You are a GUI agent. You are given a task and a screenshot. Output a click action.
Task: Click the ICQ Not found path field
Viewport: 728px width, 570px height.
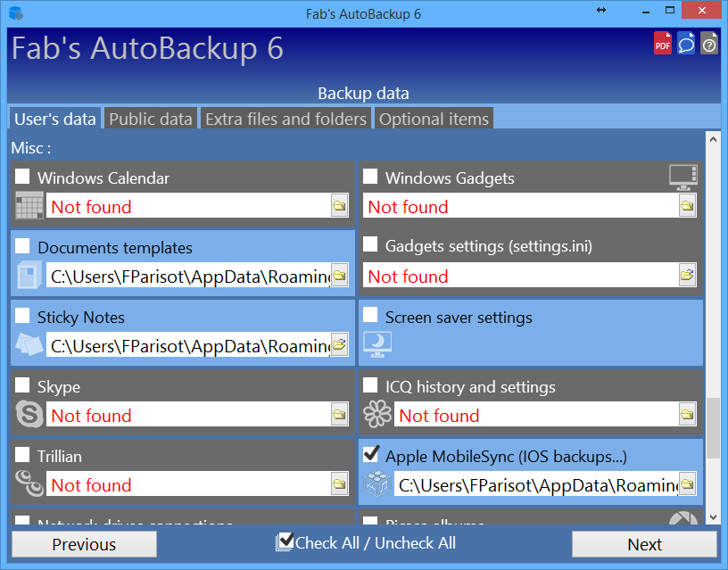536,414
